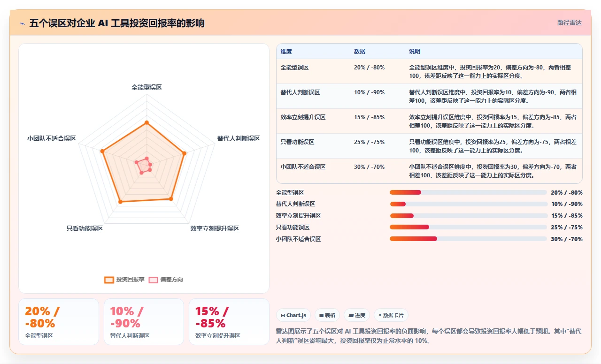Screen dimensions: 601x364
Task: Click the 小团队不适合误区 radar axis label
Action: (x=52, y=138)
